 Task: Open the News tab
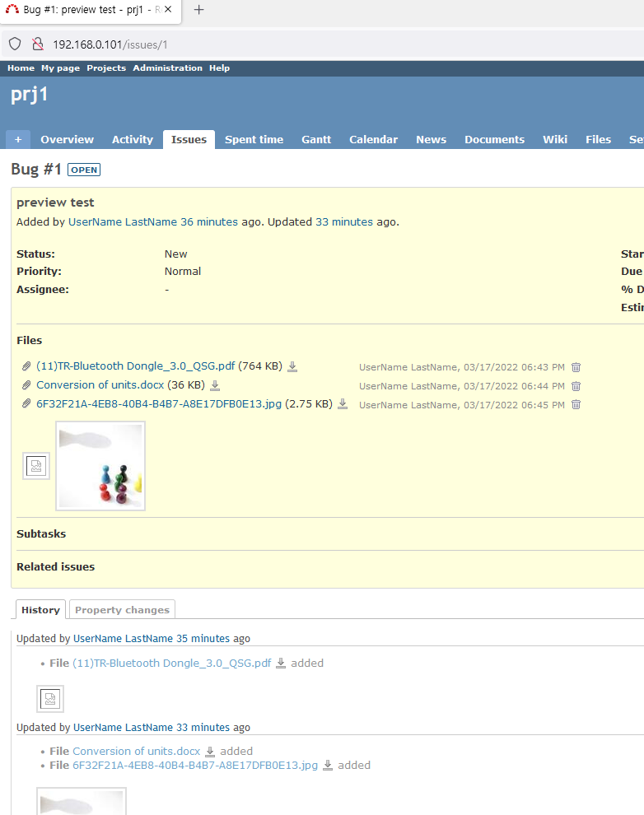click(x=431, y=139)
